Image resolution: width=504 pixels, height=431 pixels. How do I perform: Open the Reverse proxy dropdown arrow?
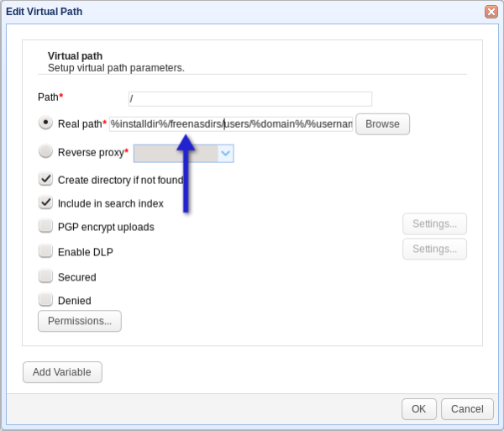pyautogui.click(x=225, y=153)
